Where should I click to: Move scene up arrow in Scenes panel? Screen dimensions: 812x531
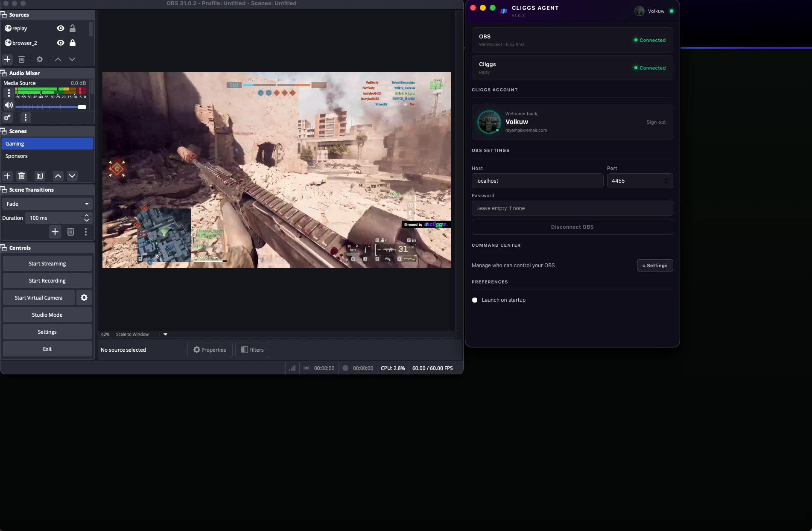click(58, 176)
